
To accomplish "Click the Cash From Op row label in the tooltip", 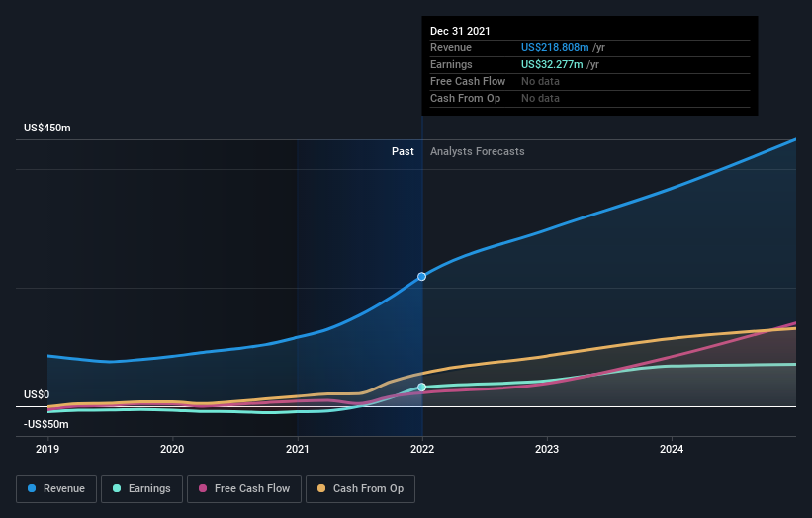I will [x=465, y=98].
